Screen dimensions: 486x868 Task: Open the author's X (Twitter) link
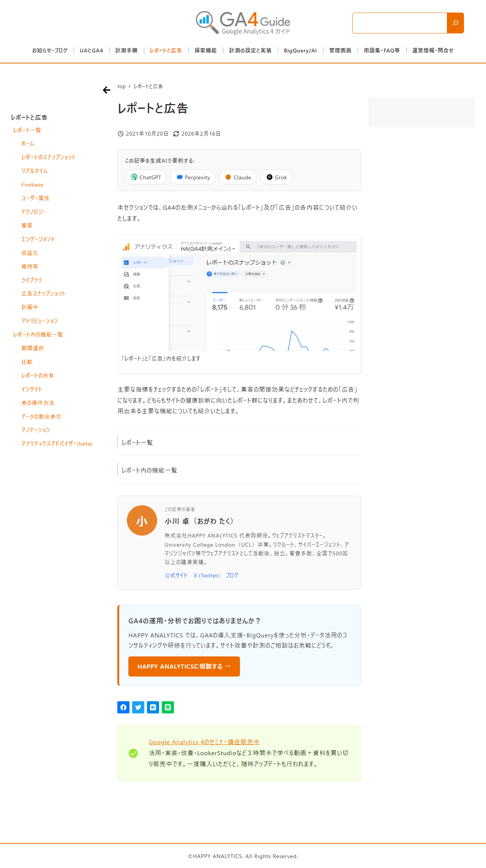click(207, 576)
